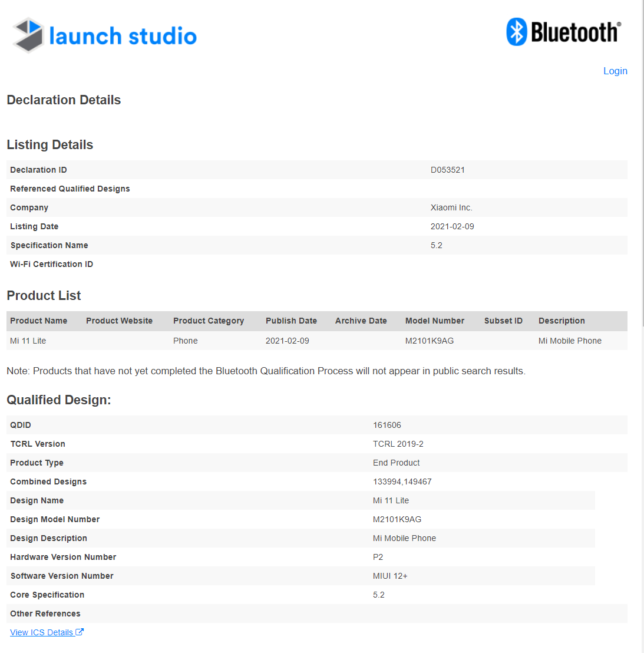644x653 pixels.
Task: Click the Combined Designs value 133994,149467
Action: 402,482
